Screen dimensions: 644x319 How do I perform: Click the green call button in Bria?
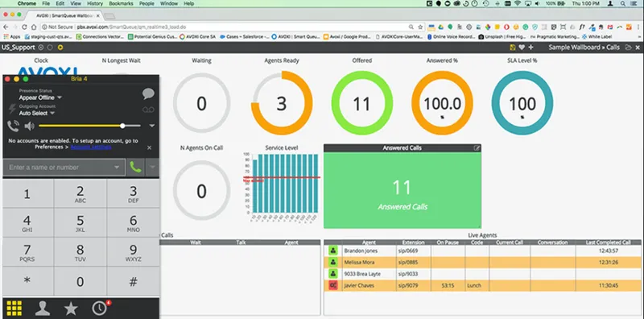pos(135,168)
